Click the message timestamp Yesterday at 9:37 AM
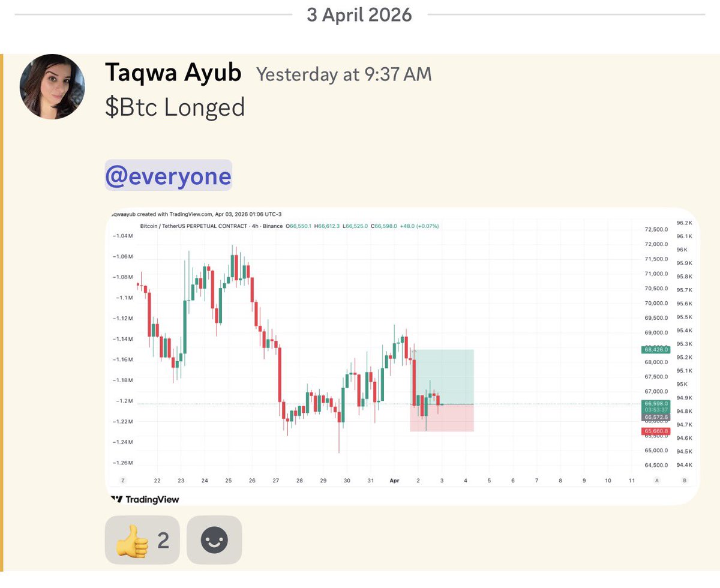720x588 pixels. (344, 74)
